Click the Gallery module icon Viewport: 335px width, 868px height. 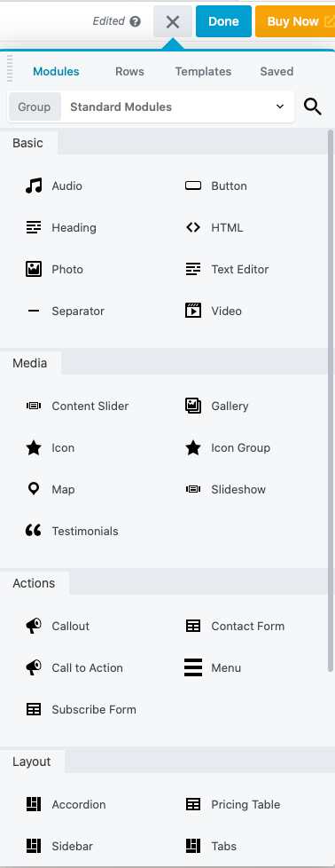tap(193, 406)
